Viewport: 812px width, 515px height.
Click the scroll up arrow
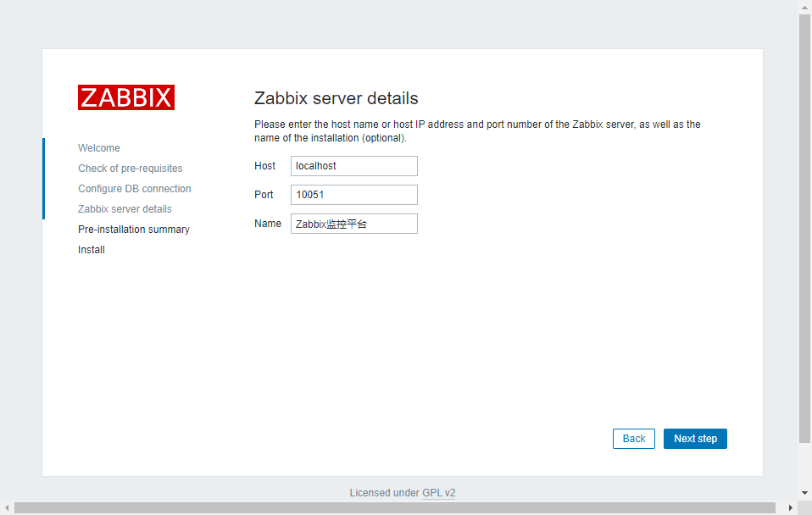[x=804, y=8]
